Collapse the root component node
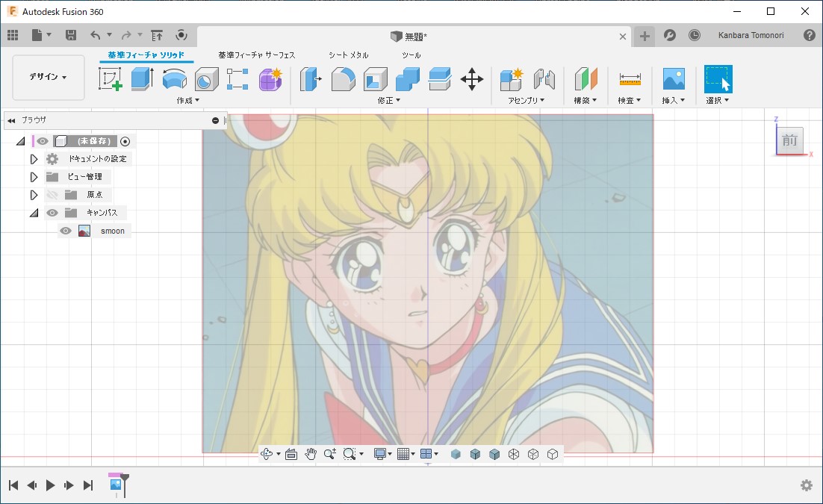This screenshot has width=823, height=504. pos(20,141)
